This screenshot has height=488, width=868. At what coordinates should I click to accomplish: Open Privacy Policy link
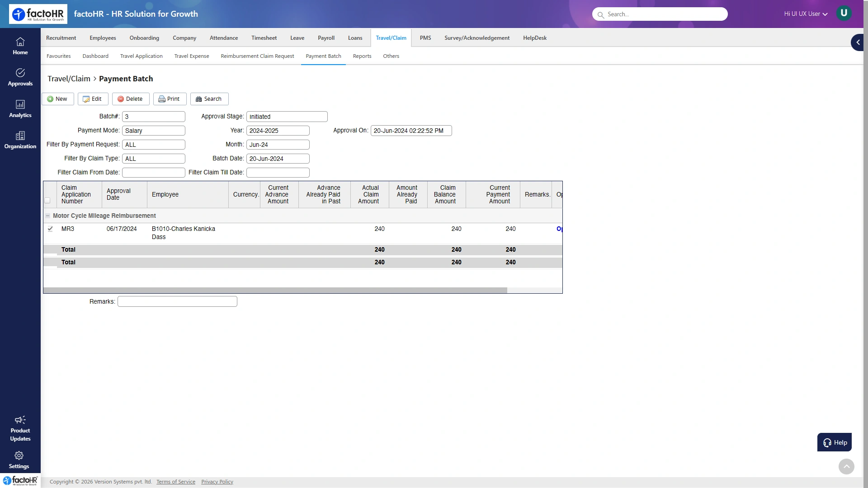tap(217, 482)
